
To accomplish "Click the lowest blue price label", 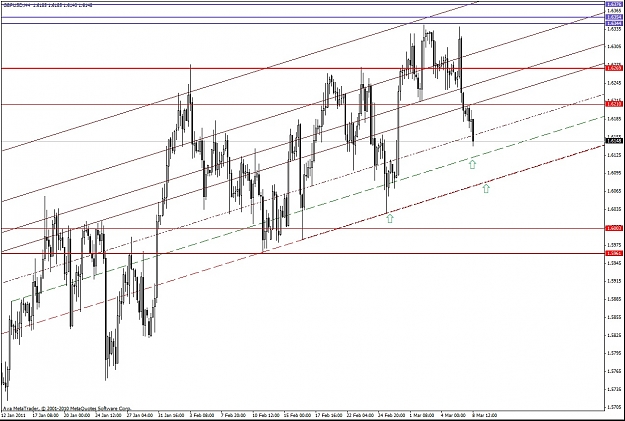I will click(612, 24).
